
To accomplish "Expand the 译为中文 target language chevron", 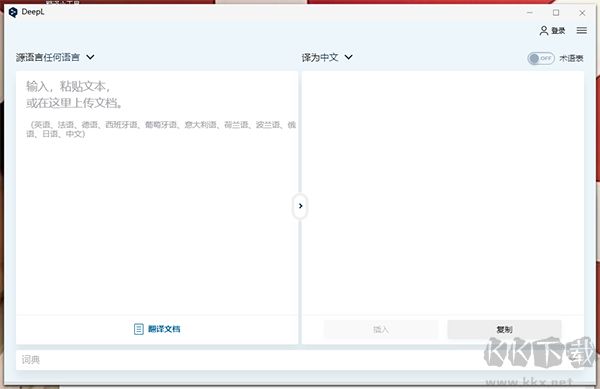I will [x=348, y=57].
